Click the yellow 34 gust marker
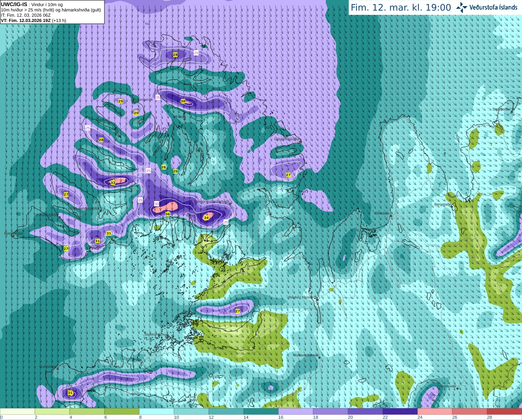Image resolution: width=522 pixels, height=420 pixels. 206,218
